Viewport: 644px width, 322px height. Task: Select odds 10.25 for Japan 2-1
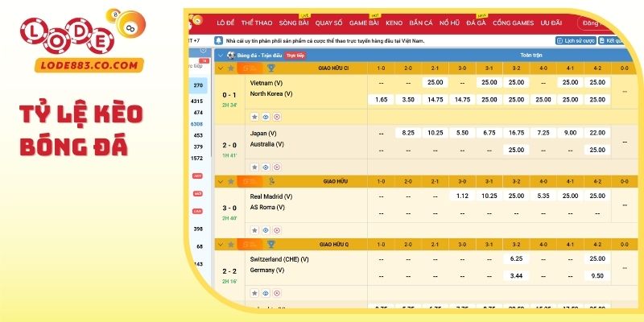coord(435,133)
